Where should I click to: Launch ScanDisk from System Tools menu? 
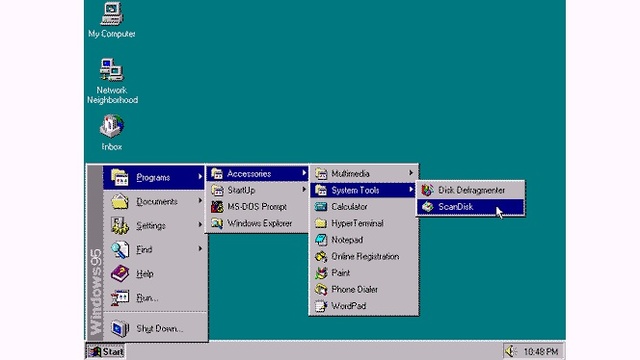tap(470, 207)
